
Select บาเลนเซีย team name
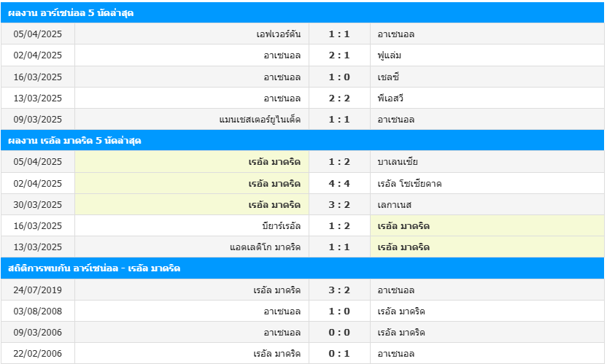tap(398, 162)
